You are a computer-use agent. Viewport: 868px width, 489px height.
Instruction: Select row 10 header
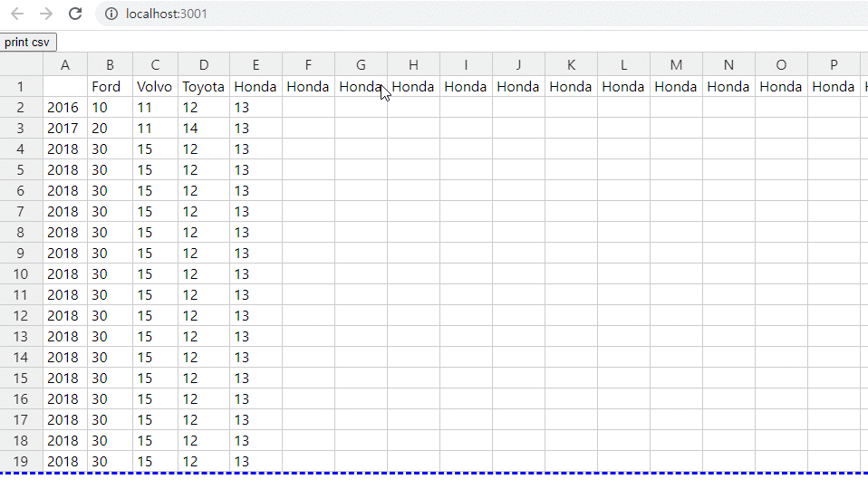click(x=21, y=273)
